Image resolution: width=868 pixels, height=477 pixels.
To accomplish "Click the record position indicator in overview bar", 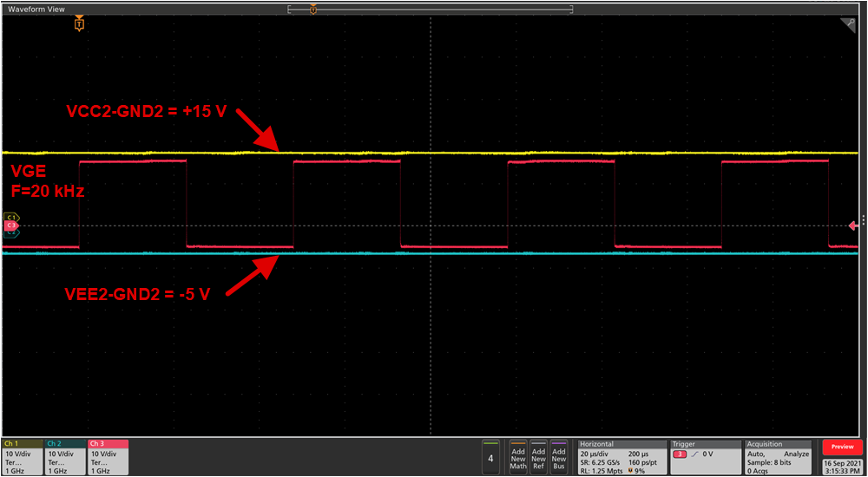I will tap(313, 9).
